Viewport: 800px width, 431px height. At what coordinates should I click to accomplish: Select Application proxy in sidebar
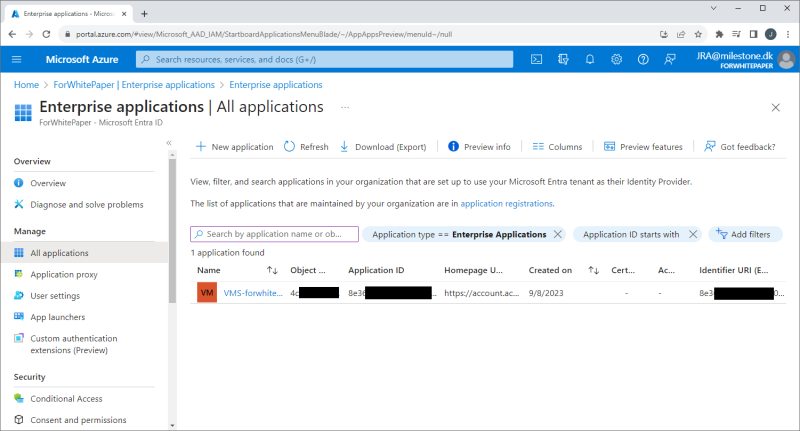pyautogui.click(x=64, y=274)
